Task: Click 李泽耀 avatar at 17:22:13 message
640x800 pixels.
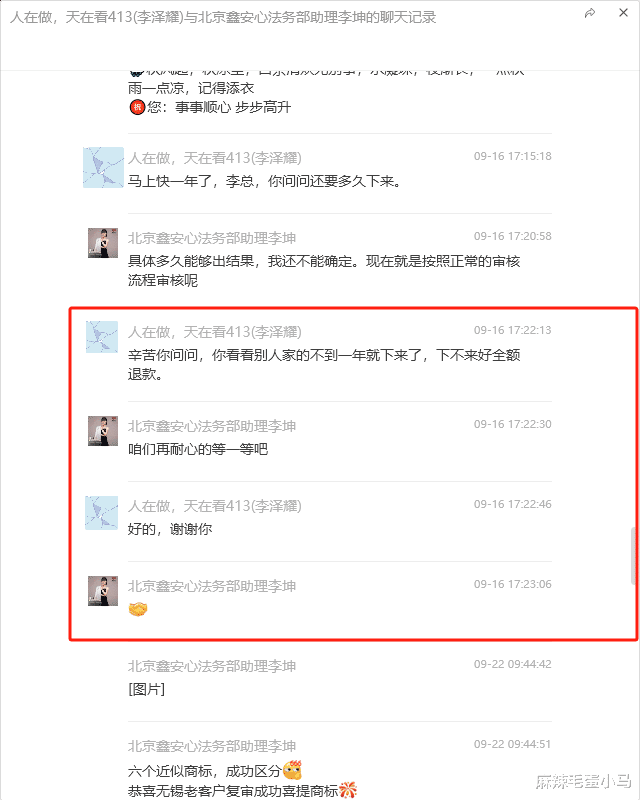Action: (x=102, y=337)
